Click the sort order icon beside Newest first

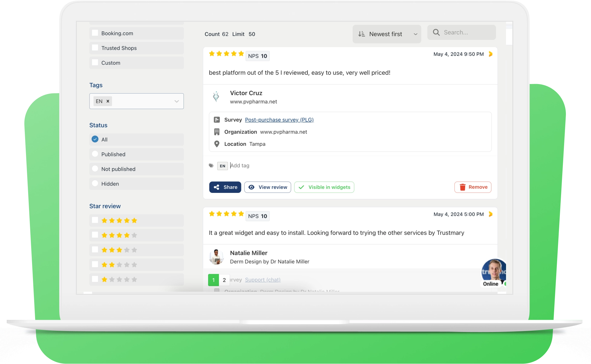click(361, 34)
